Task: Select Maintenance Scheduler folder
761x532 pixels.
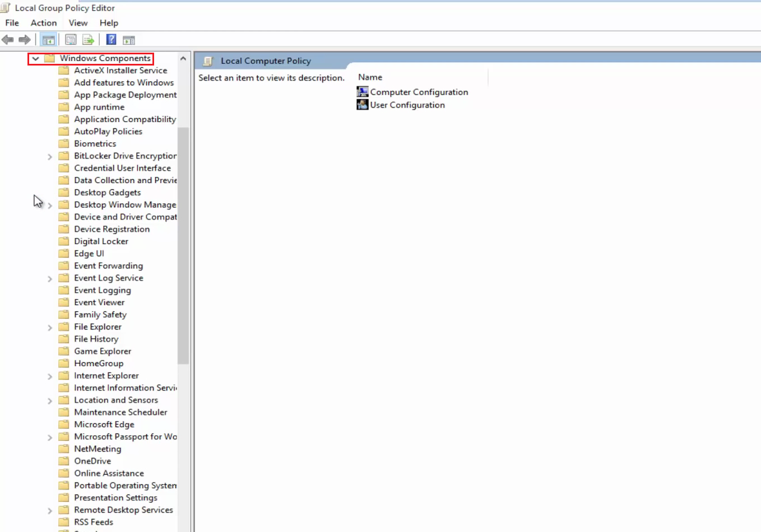Action: pos(120,412)
